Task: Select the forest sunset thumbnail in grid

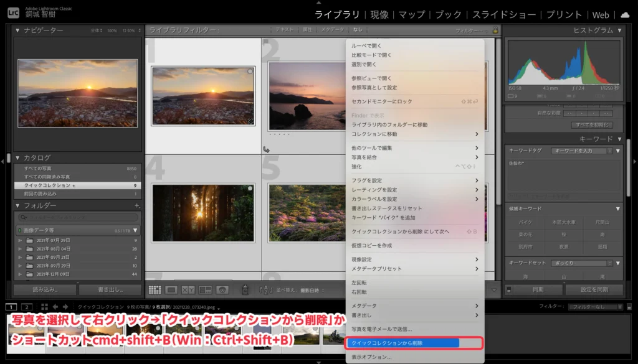Action: click(x=202, y=213)
